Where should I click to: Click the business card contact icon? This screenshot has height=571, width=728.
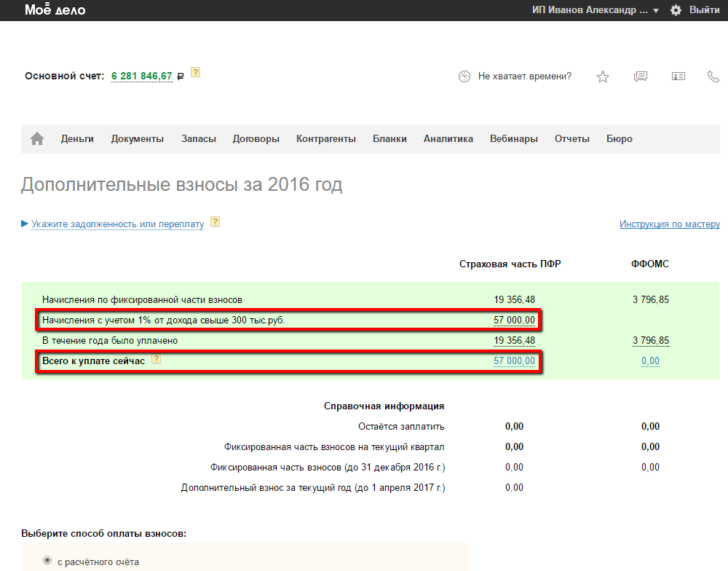pos(678,76)
